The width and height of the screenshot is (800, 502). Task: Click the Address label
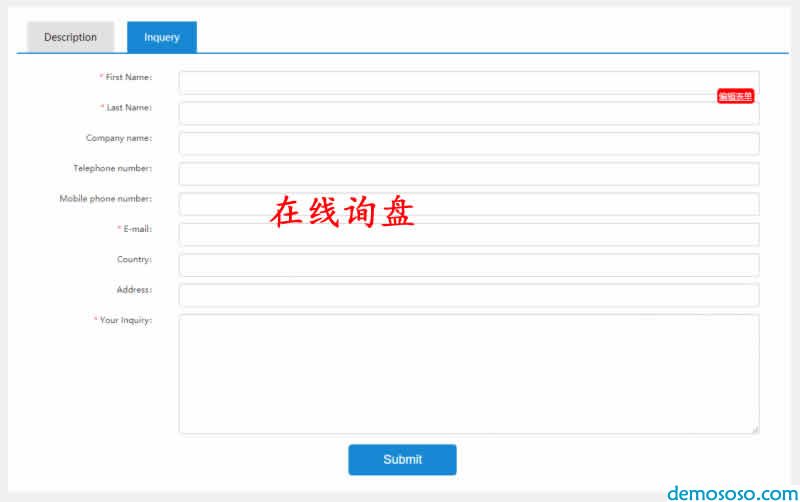pos(135,290)
